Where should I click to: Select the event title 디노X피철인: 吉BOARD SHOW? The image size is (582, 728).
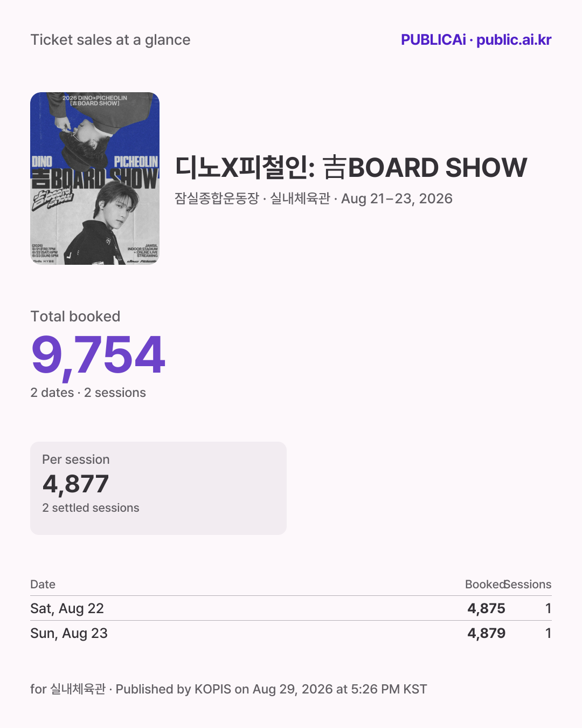(x=351, y=167)
